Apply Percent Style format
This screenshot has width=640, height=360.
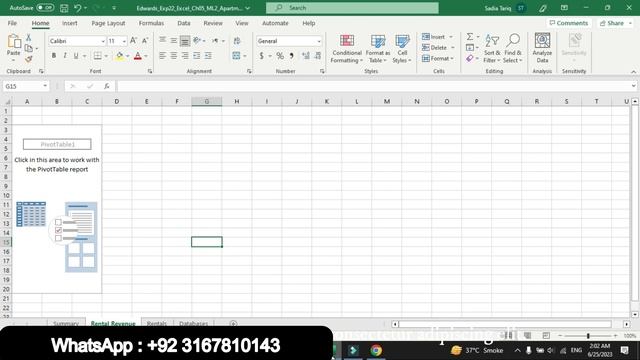[280, 56]
